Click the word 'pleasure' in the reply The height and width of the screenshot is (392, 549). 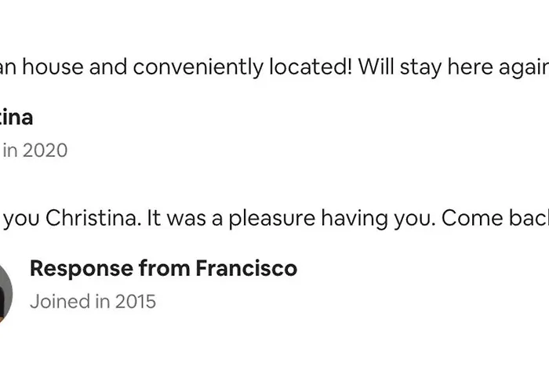click(x=272, y=220)
